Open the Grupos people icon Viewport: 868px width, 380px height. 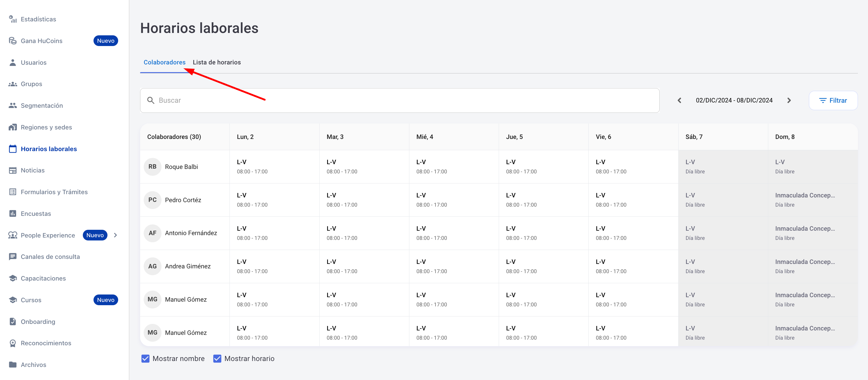pyautogui.click(x=13, y=84)
